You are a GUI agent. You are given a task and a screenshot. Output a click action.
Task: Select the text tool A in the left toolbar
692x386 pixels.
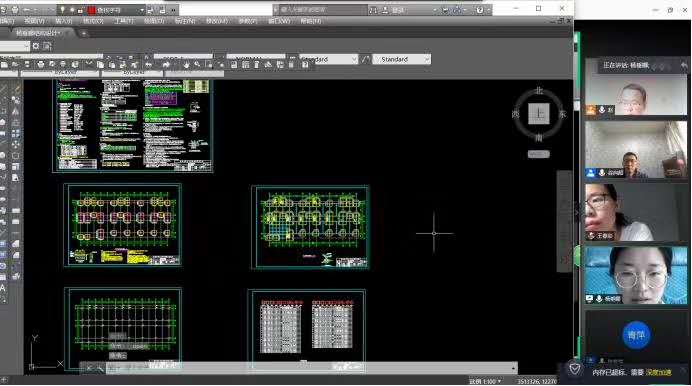click(3, 288)
